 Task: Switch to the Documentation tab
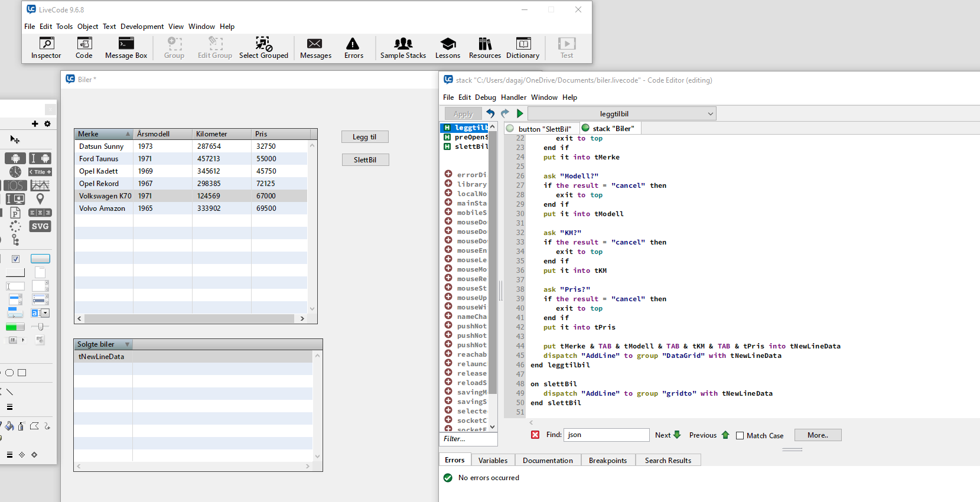[548, 460]
